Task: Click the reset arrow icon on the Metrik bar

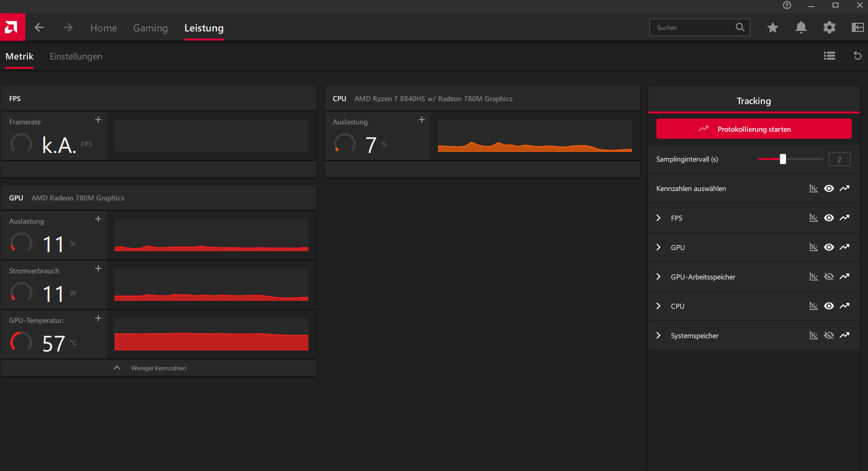Action: point(857,56)
